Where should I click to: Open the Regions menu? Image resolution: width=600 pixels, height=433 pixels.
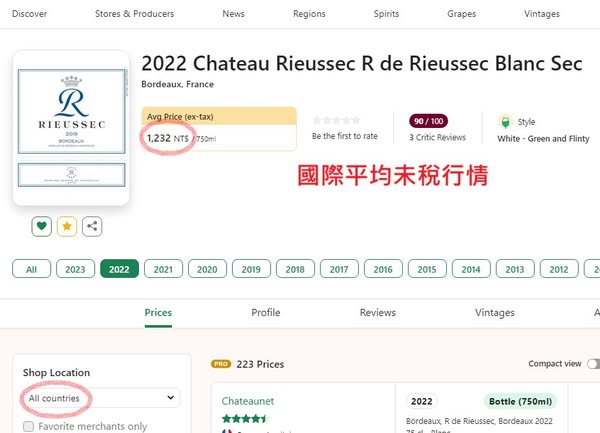pos(309,14)
